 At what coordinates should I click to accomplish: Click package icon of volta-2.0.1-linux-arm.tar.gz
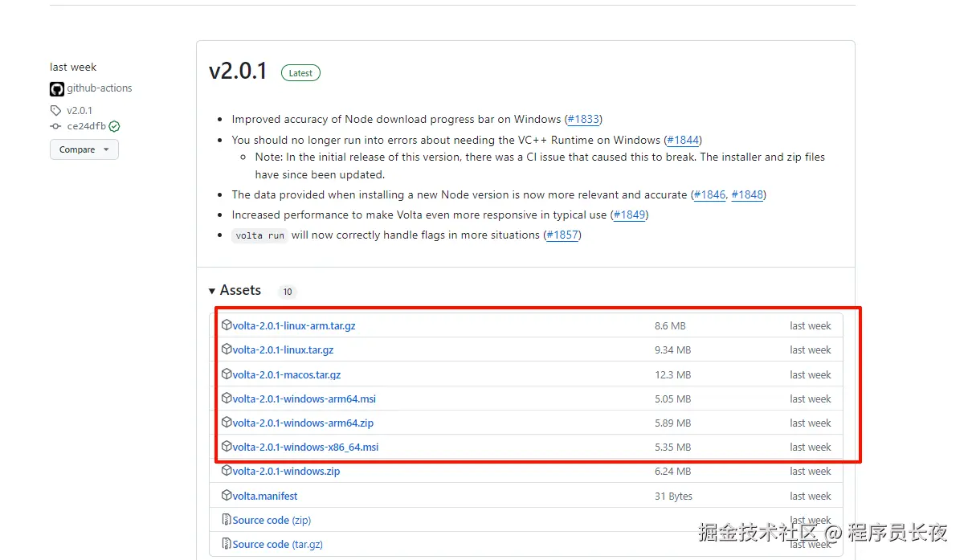(x=227, y=325)
